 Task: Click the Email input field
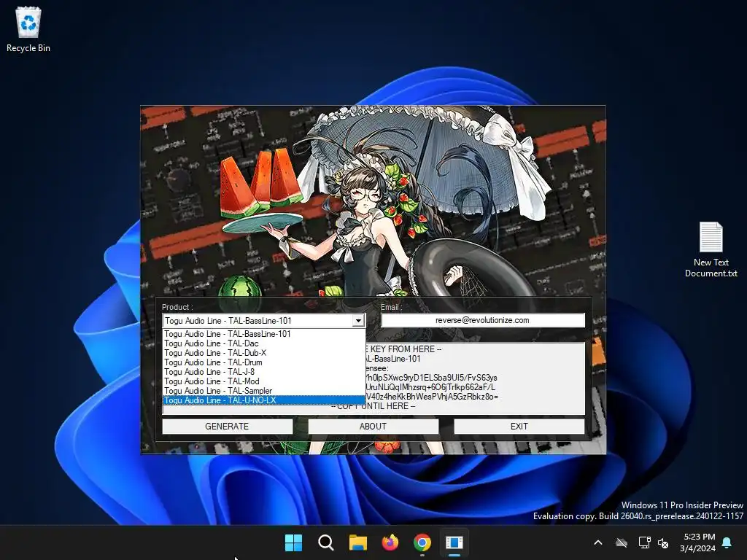483,320
